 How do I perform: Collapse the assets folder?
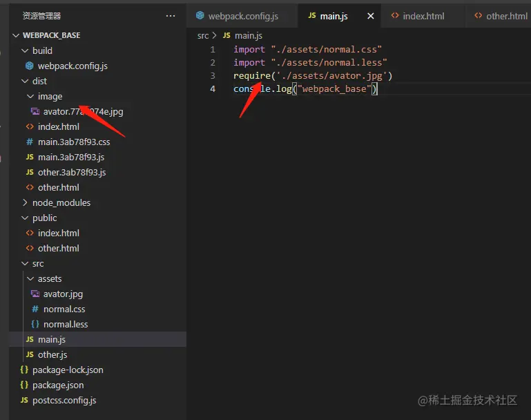(x=30, y=279)
